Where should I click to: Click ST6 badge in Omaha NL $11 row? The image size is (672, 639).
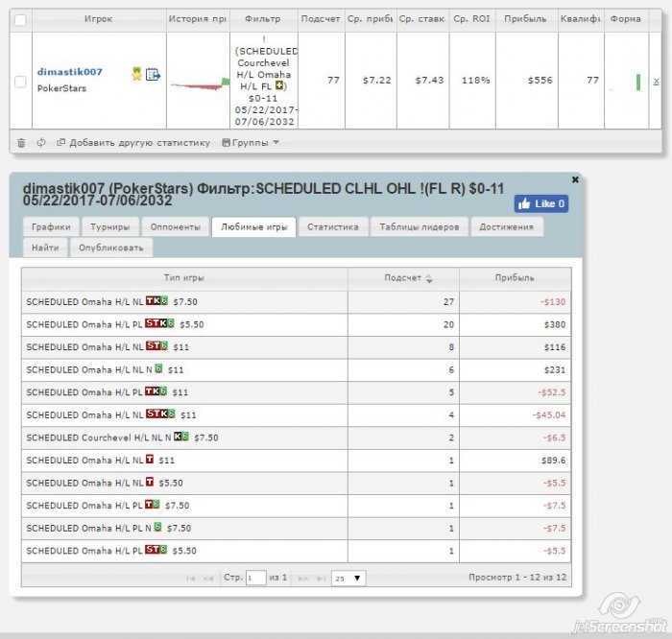click(x=156, y=345)
